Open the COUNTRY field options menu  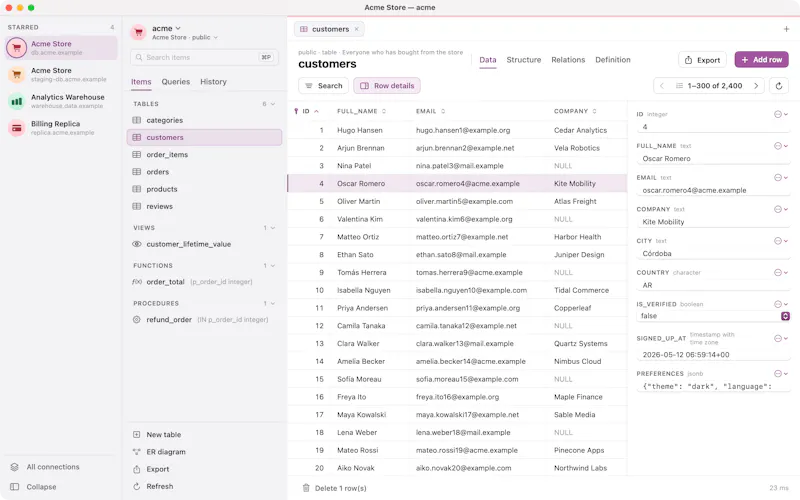coord(781,272)
